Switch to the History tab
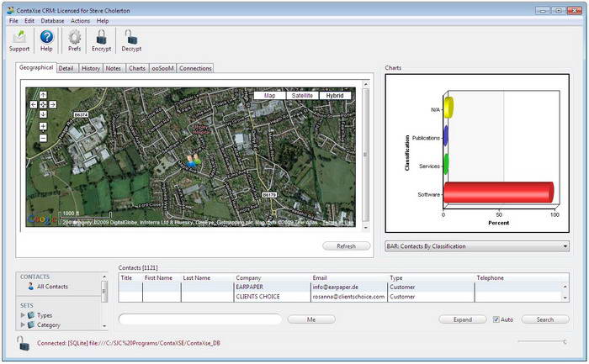 click(x=91, y=68)
